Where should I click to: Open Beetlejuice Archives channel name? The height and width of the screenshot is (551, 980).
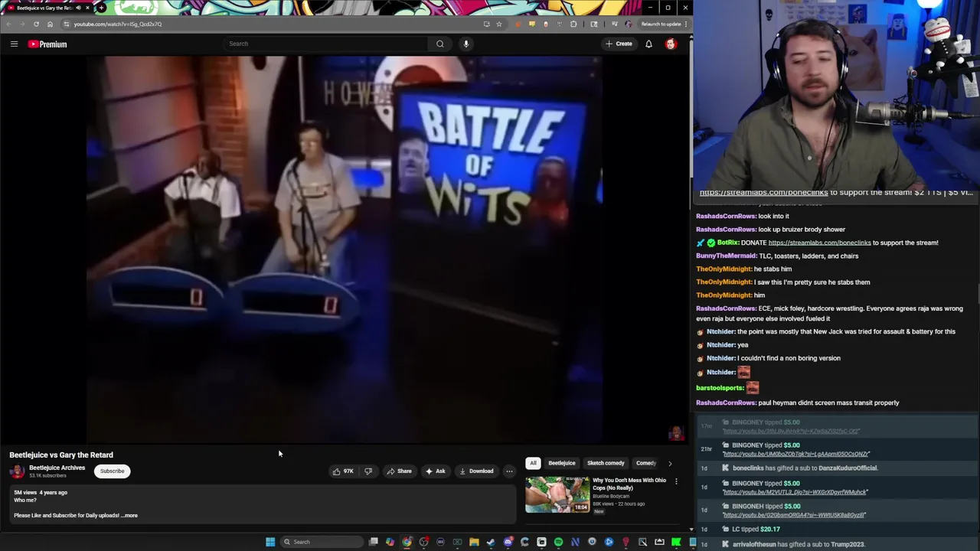pos(57,468)
